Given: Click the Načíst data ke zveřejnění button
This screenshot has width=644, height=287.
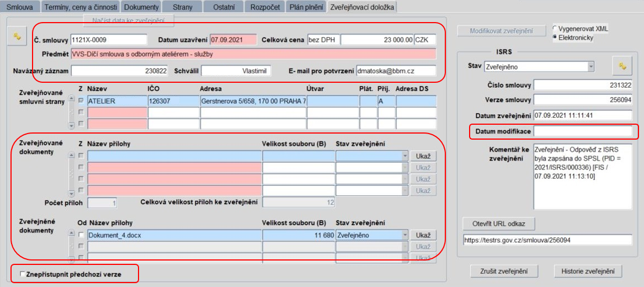Looking at the screenshot, I should [129, 20].
